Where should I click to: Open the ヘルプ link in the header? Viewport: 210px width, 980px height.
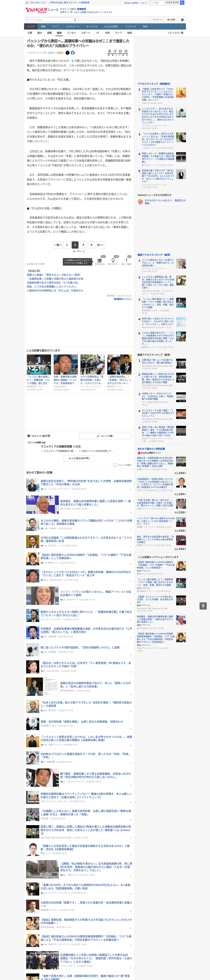pyautogui.click(x=143, y=3)
